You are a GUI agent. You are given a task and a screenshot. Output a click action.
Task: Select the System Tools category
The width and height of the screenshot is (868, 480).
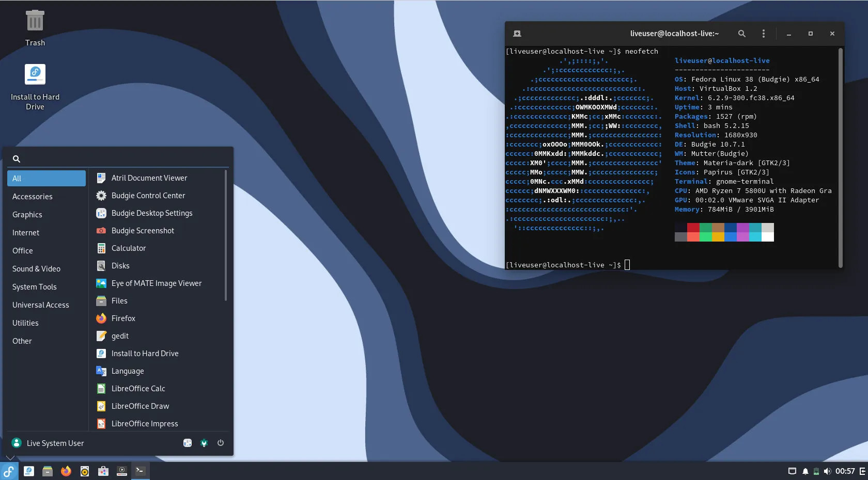34,286
